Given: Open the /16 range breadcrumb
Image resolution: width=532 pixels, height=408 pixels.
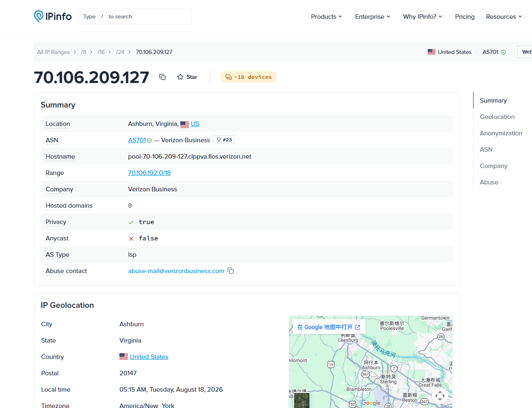Looking at the screenshot, I should (x=101, y=52).
